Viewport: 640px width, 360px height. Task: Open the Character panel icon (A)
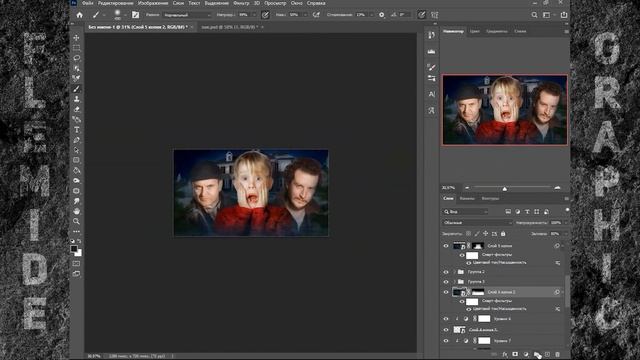[431, 94]
